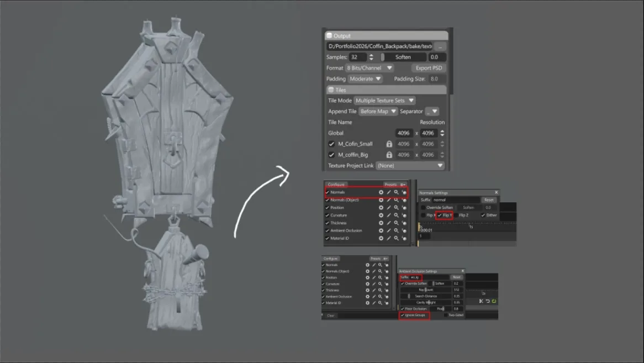This screenshot has height=363, width=644.
Task: Toggle the Ignore Groups checkbox
Action: tap(403, 315)
